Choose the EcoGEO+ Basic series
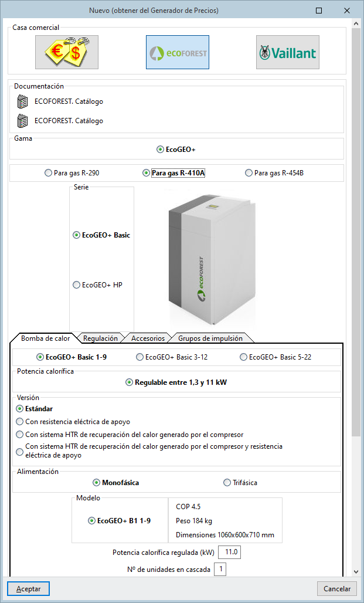This screenshot has width=364, height=603. [101, 235]
